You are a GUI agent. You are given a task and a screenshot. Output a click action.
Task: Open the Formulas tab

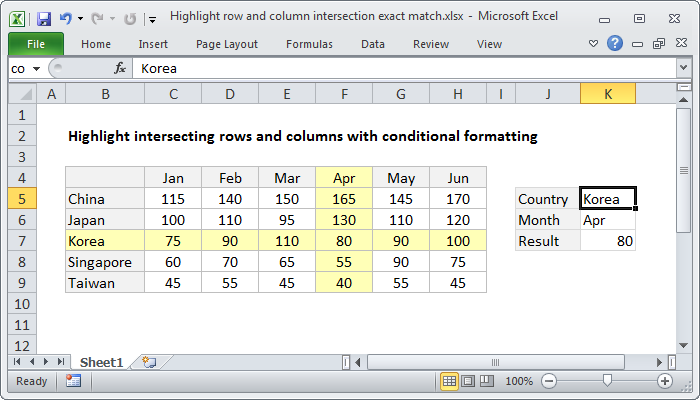click(309, 44)
